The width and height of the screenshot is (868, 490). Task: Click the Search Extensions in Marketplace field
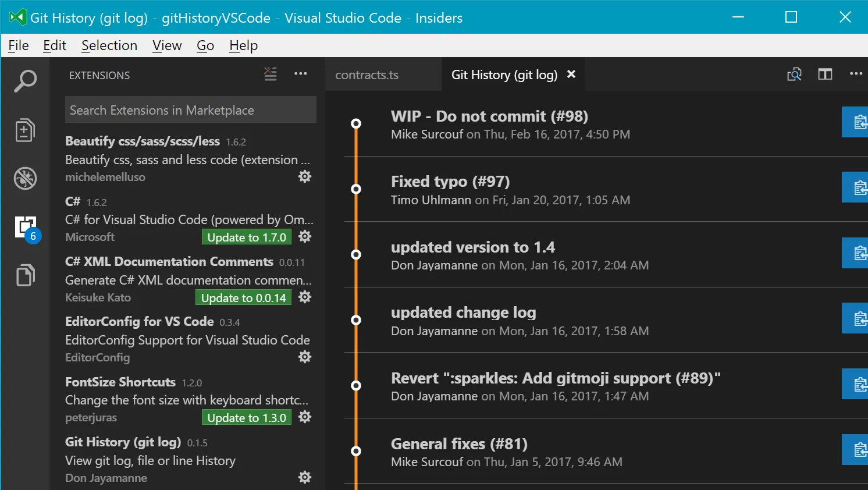[x=190, y=109]
